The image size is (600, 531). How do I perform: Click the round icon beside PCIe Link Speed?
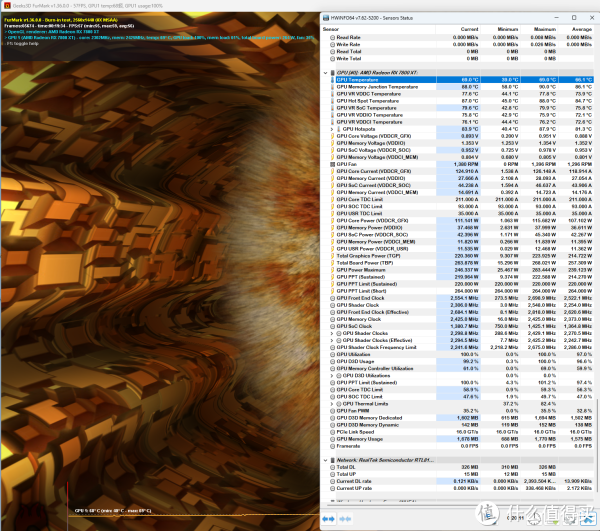click(x=332, y=432)
